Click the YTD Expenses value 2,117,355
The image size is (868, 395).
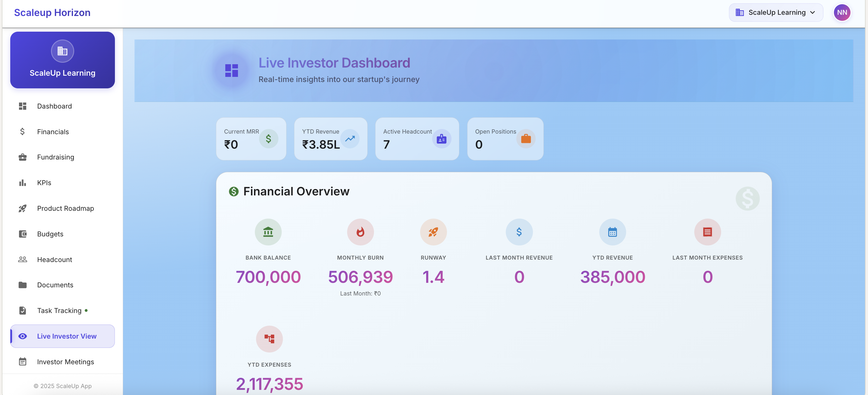click(269, 384)
